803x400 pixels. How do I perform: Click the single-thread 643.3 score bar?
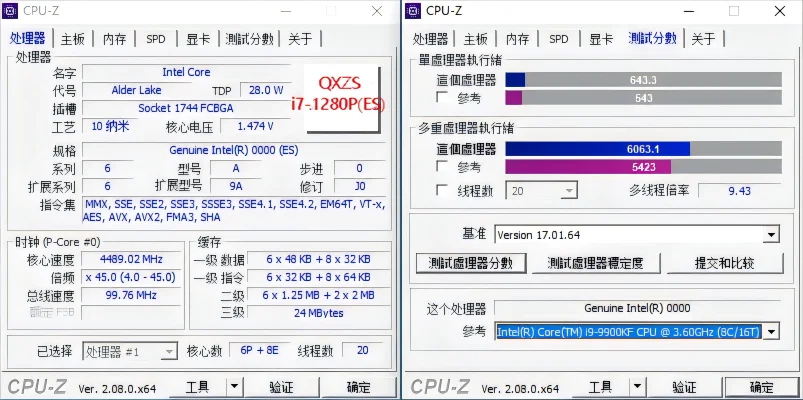pos(643,80)
